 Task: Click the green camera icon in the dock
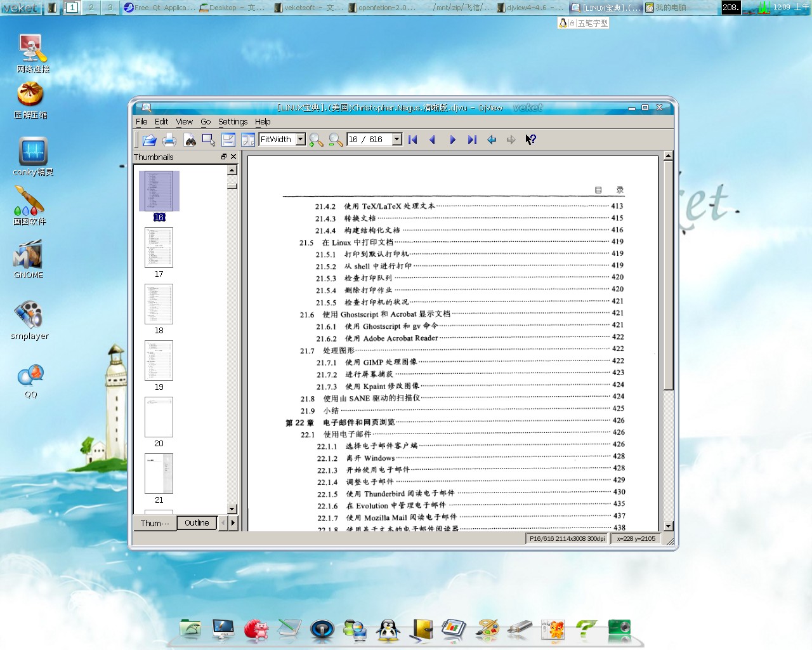tap(619, 628)
